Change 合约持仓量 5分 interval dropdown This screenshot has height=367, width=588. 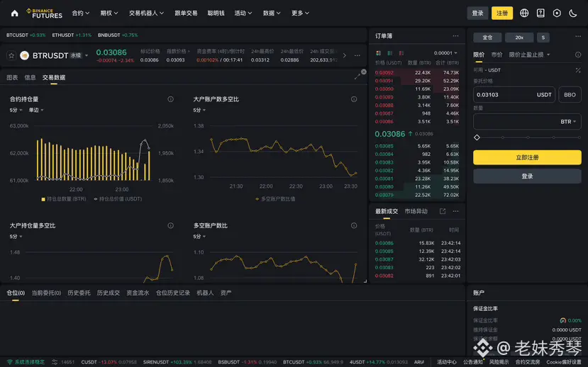16,110
